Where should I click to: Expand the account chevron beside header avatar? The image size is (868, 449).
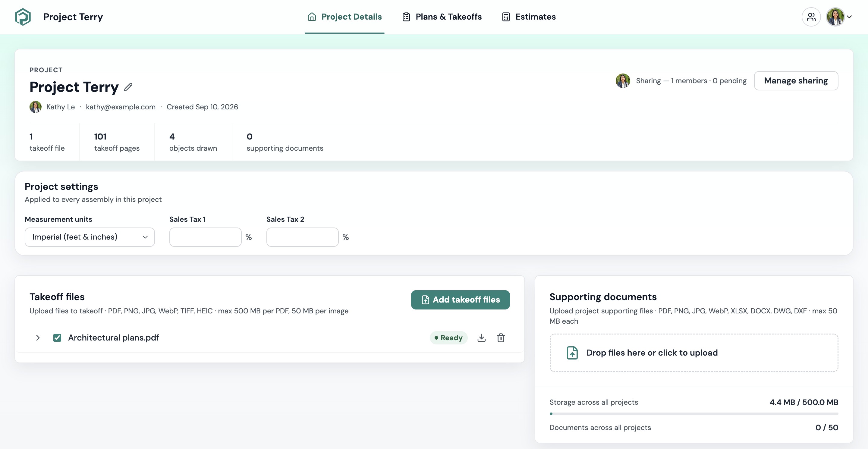[x=850, y=17]
